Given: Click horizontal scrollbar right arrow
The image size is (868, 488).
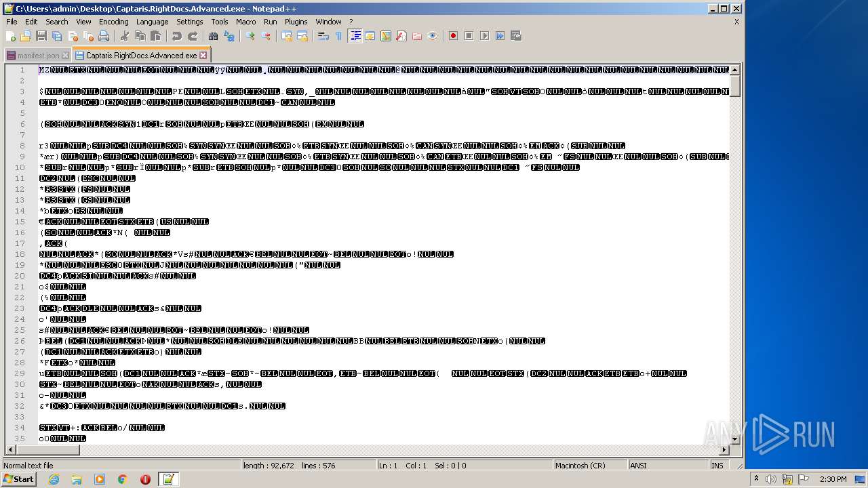Looking at the screenshot, I should pos(724,449).
